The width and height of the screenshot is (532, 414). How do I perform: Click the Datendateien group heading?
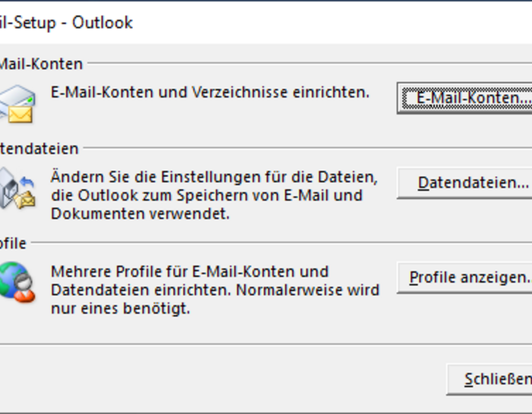pyautogui.click(x=39, y=148)
